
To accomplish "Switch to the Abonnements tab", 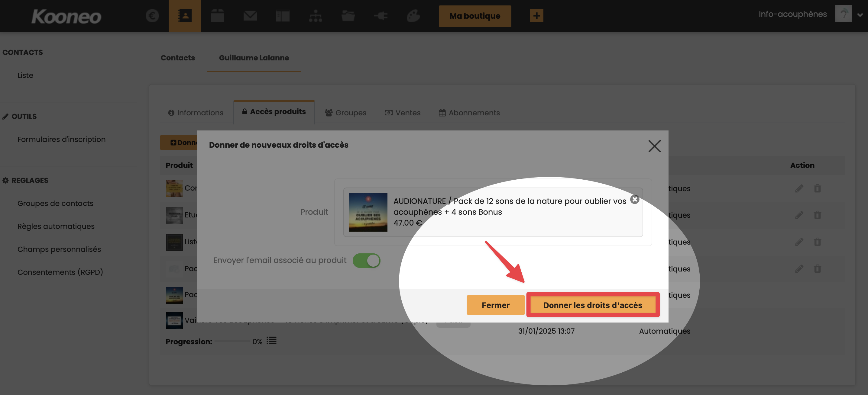I will click(x=469, y=113).
